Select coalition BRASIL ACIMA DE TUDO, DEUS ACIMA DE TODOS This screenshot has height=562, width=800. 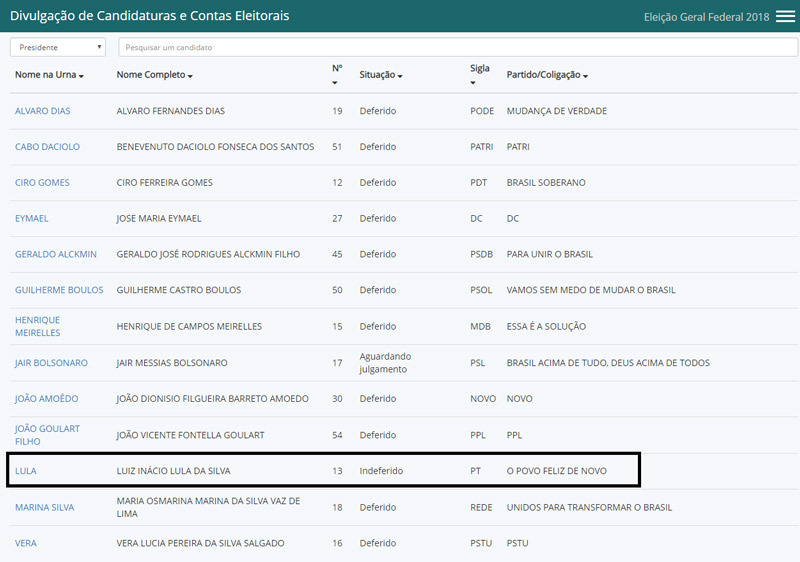tap(608, 363)
